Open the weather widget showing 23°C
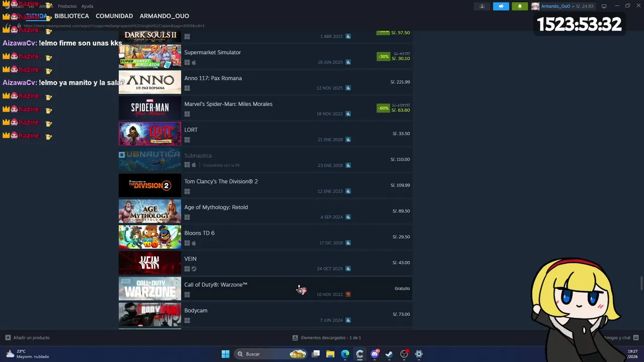The width and height of the screenshot is (644, 362). click(x=28, y=354)
